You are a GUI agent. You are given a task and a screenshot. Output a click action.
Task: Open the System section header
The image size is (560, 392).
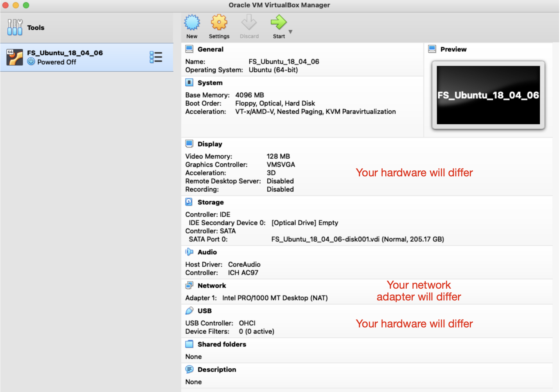(x=210, y=83)
